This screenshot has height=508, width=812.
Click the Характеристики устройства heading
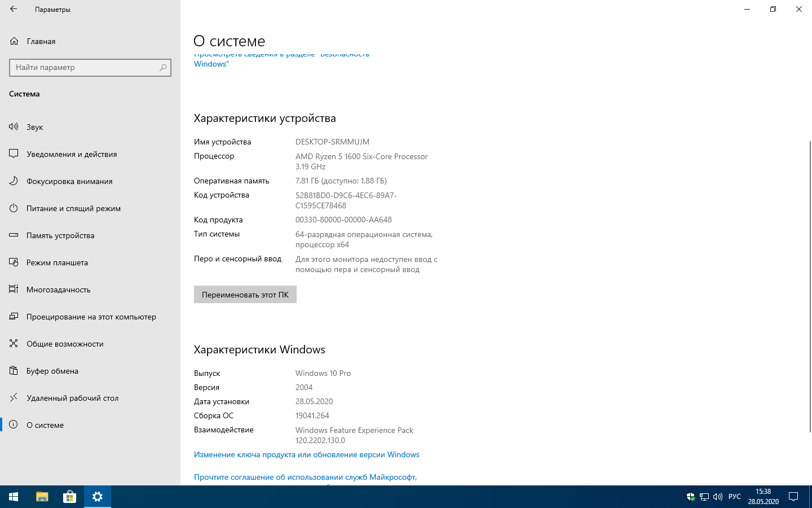[x=265, y=118]
